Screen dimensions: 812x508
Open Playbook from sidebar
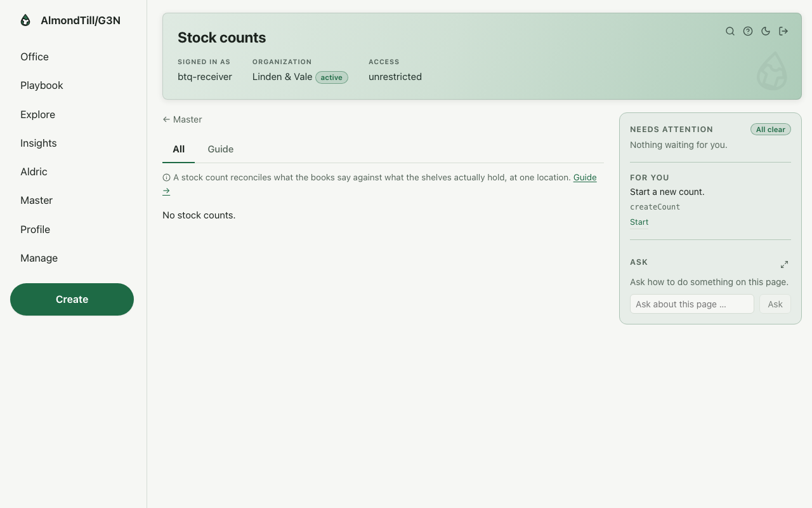pos(42,85)
